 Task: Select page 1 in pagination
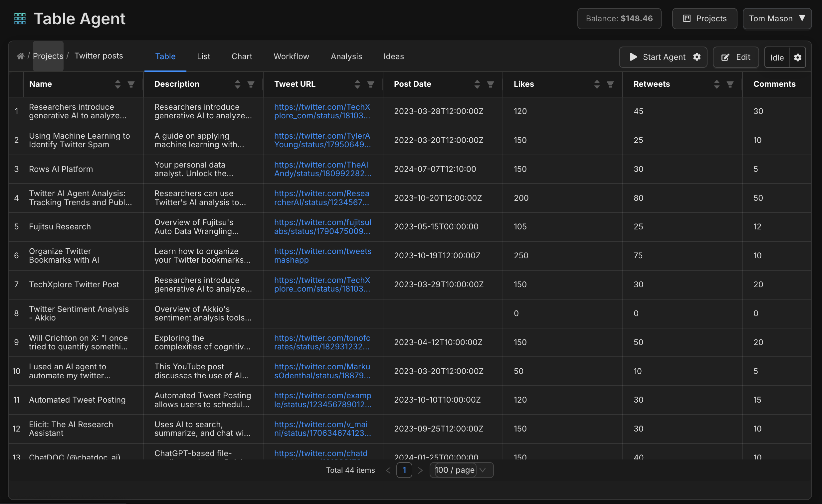tap(404, 470)
